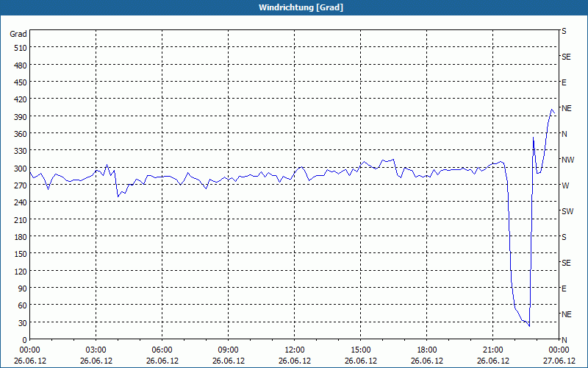Click the "30" degree axis label
Screen dimensions: 588x368
click(x=24, y=323)
